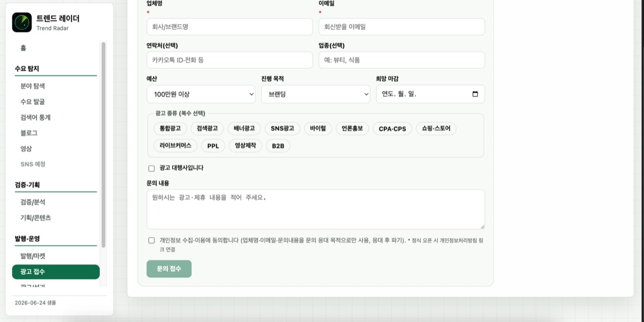This screenshot has width=644, height=322.
Task: Click the 업종(선택) input field
Action: [401, 60]
